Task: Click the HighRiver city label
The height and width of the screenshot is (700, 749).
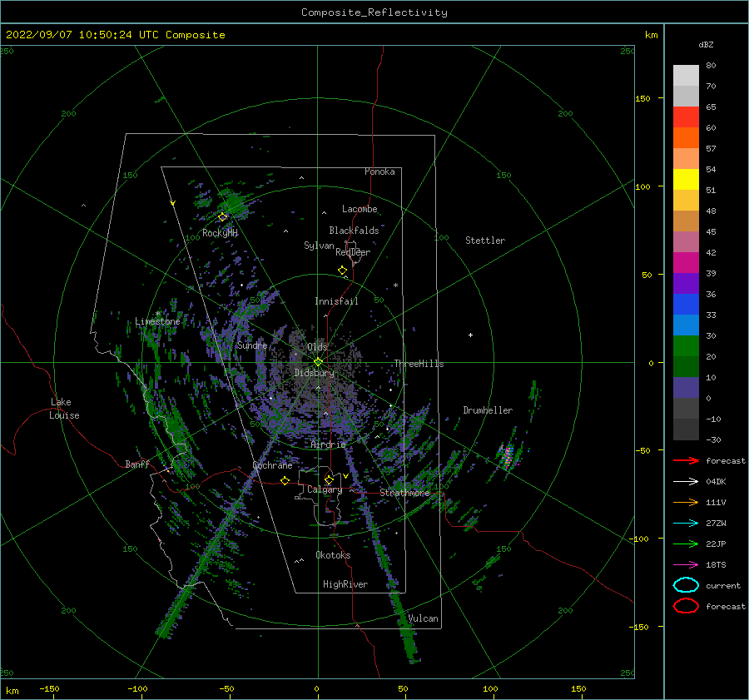Action: click(x=345, y=584)
